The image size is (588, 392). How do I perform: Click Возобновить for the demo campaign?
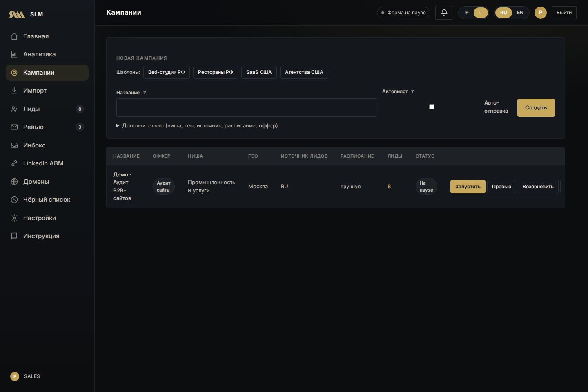[538, 187]
